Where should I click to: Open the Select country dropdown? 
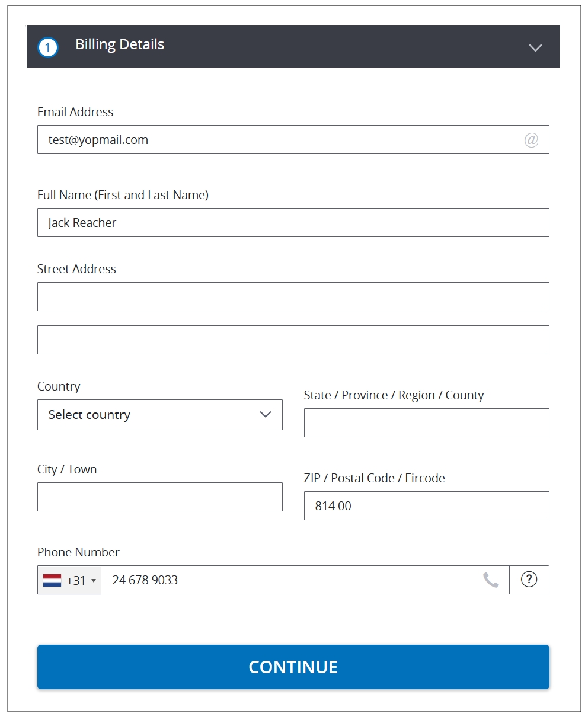click(160, 415)
